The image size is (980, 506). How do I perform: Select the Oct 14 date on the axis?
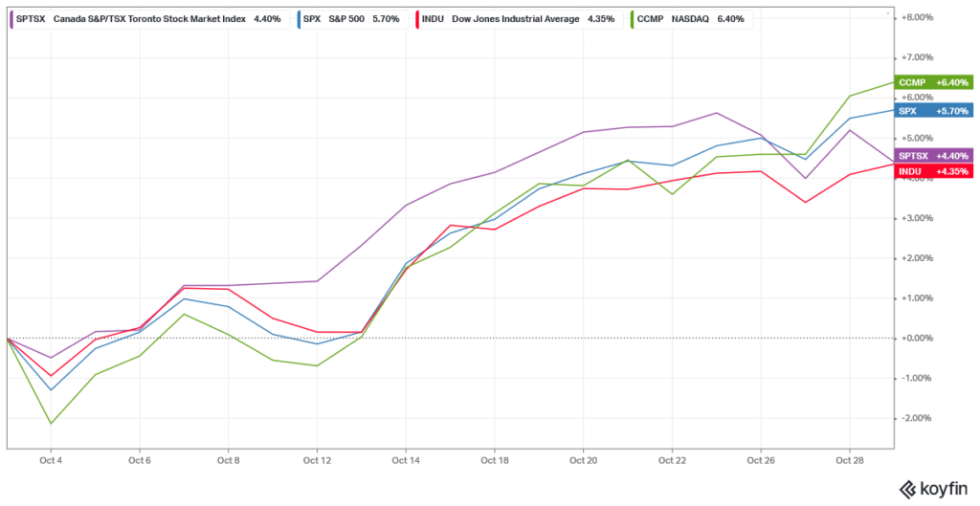click(406, 460)
